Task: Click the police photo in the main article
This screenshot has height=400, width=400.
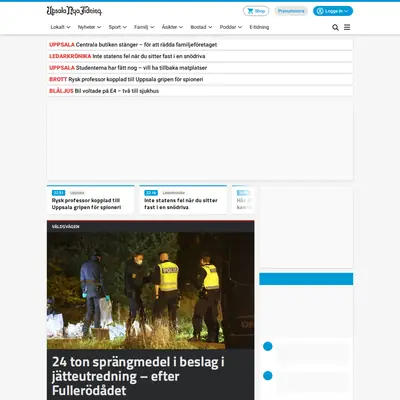Action: [150, 291]
